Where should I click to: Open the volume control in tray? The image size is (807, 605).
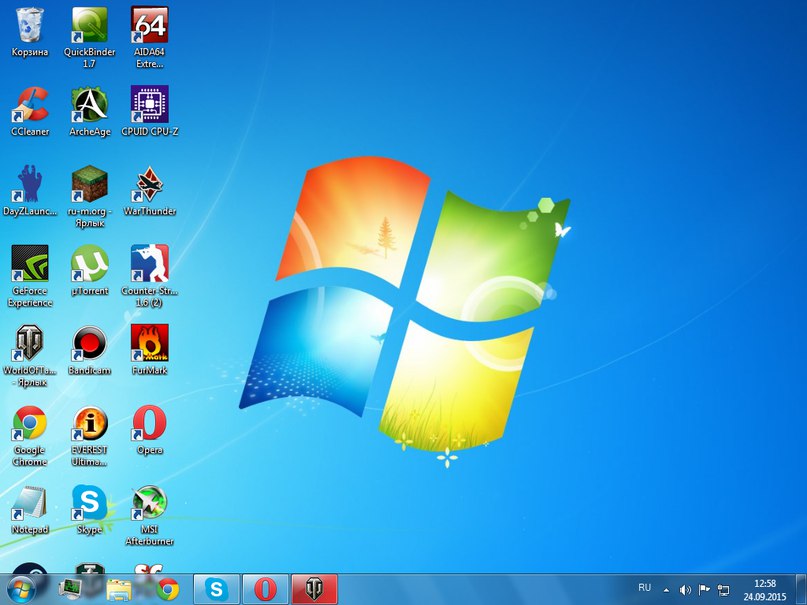686,589
